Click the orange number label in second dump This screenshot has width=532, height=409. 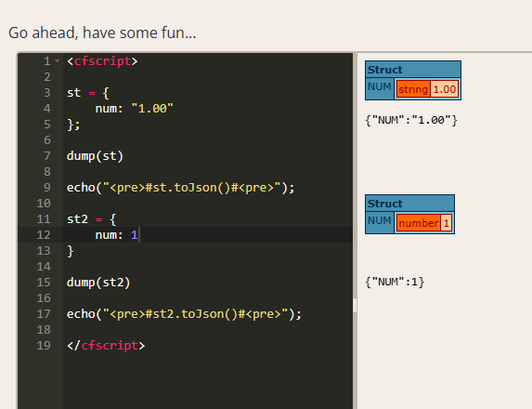419,223
